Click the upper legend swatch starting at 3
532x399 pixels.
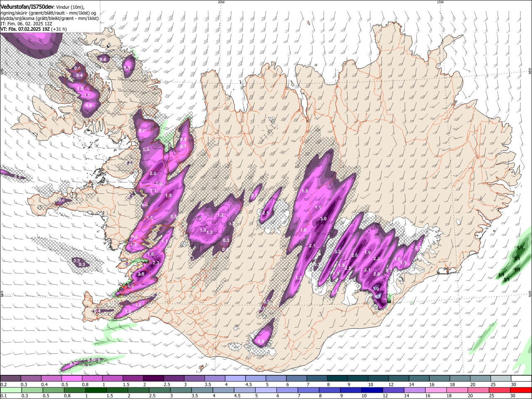(194, 378)
